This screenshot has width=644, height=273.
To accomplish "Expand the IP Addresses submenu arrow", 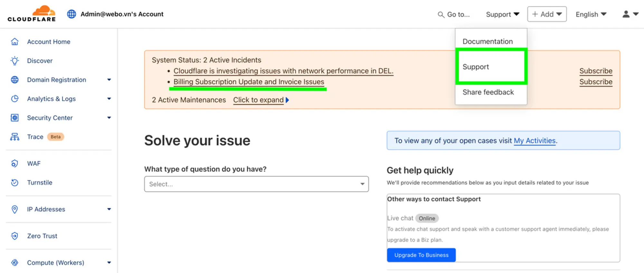I will coord(109,209).
